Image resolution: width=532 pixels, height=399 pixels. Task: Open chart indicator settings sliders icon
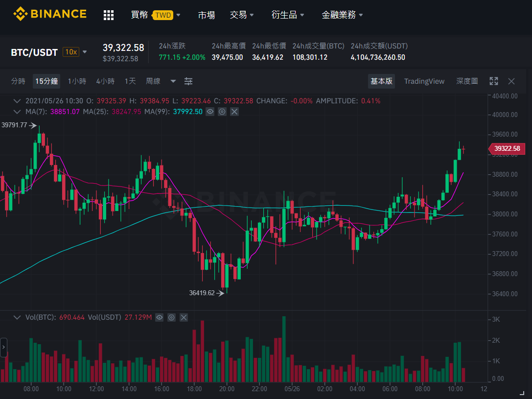point(188,81)
